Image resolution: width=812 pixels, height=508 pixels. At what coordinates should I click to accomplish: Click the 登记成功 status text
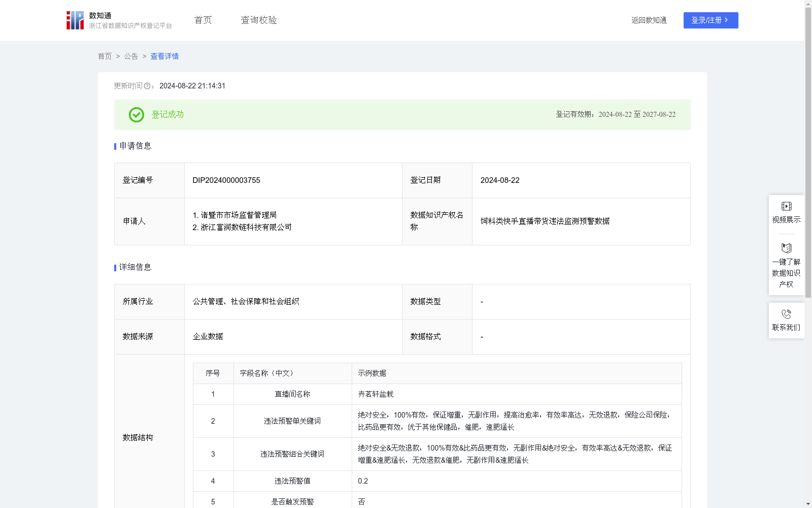167,115
